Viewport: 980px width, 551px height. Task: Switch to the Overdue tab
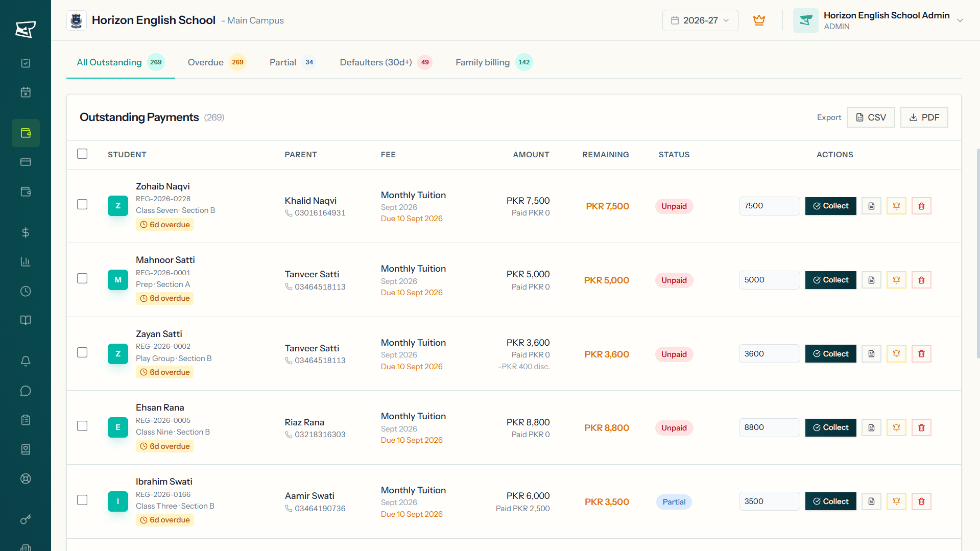pyautogui.click(x=217, y=62)
